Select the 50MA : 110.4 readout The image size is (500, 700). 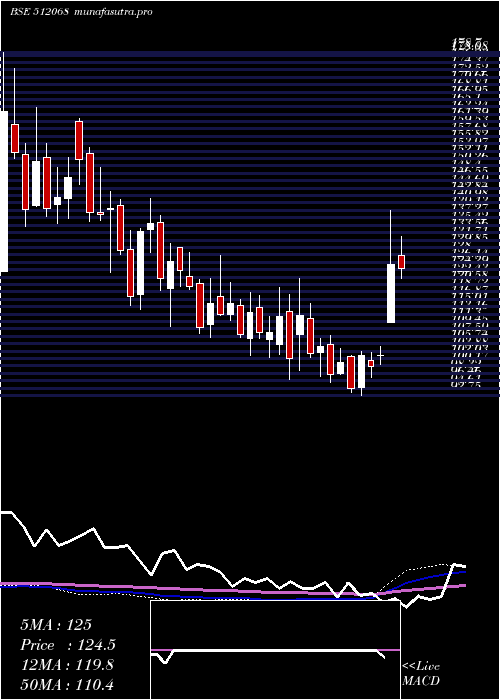coord(67,684)
